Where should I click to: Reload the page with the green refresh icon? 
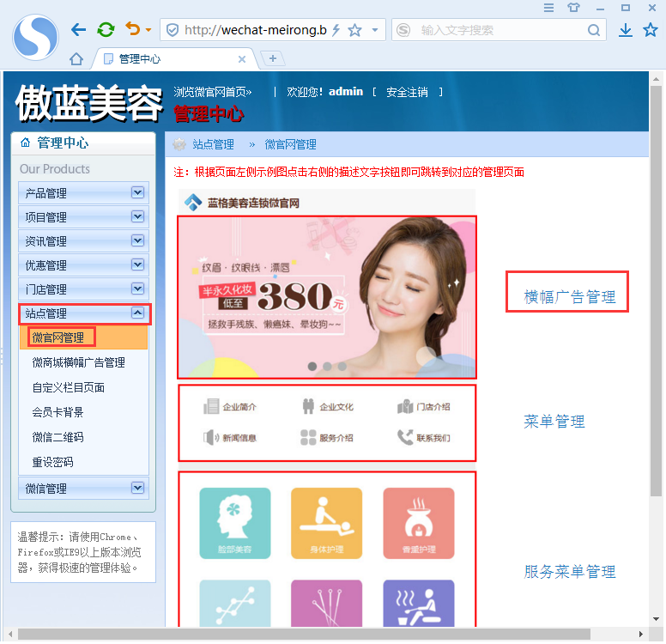[106, 30]
